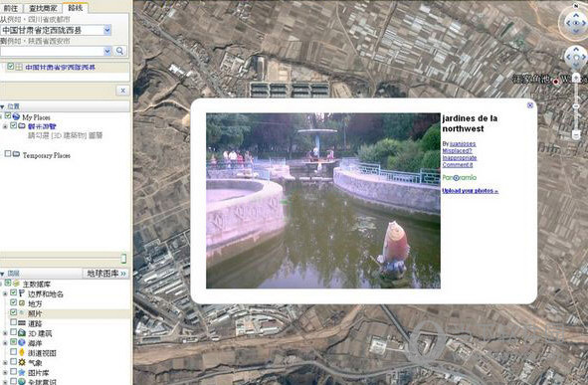
Task: Click the 边界和地名 flag icon
Action: (x=22, y=293)
